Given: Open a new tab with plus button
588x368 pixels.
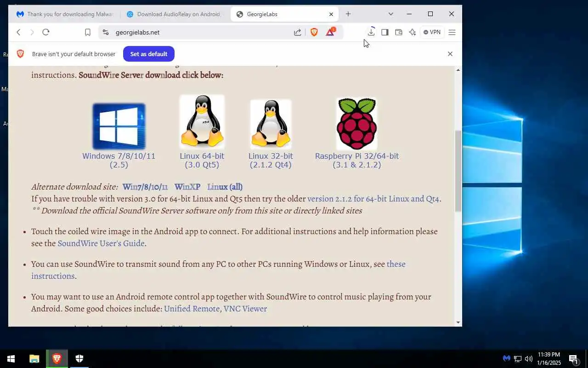Looking at the screenshot, I should pyautogui.click(x=348, y=14).
